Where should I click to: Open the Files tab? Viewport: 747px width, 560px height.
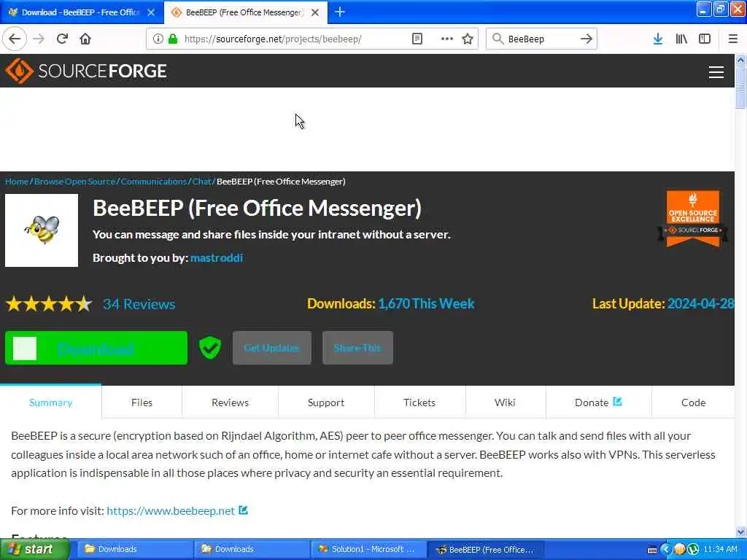point(142,402)
